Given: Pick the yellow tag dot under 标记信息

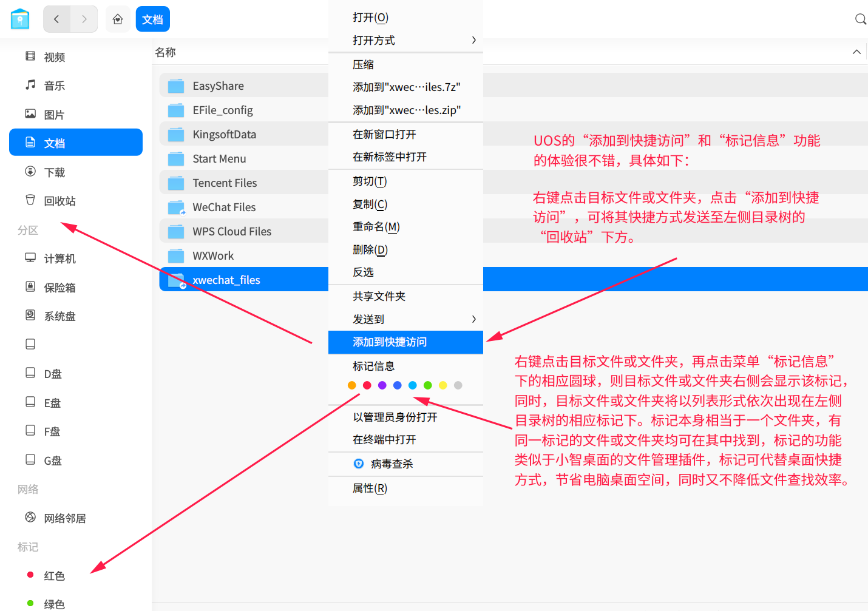Looking at the screenshot, I should (x=443, y=385).
